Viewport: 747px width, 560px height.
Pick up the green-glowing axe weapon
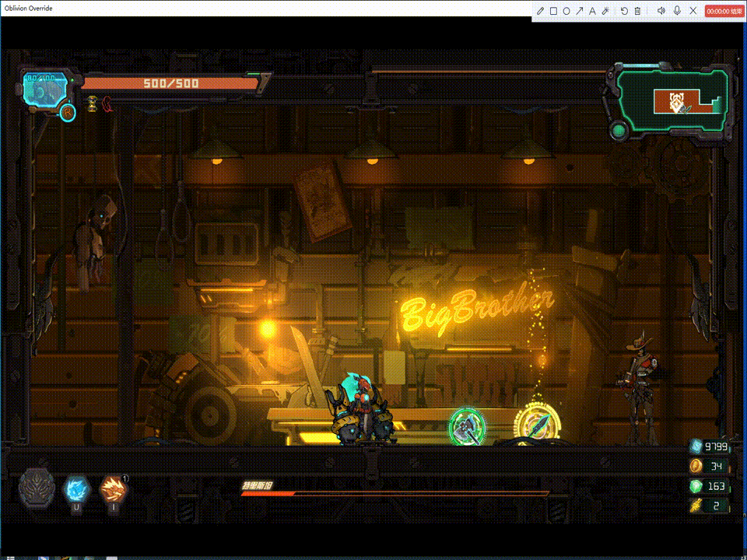point(467,426)
